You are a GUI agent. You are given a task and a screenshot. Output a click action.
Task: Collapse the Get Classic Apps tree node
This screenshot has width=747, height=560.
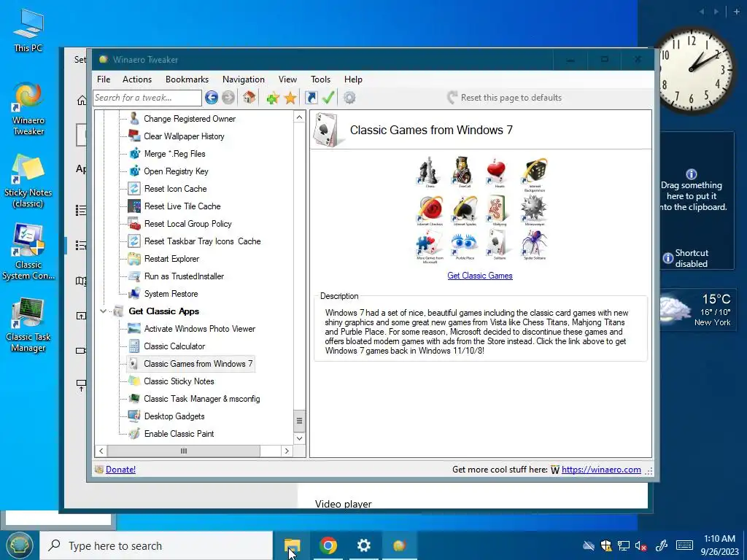tap(103, 311)
